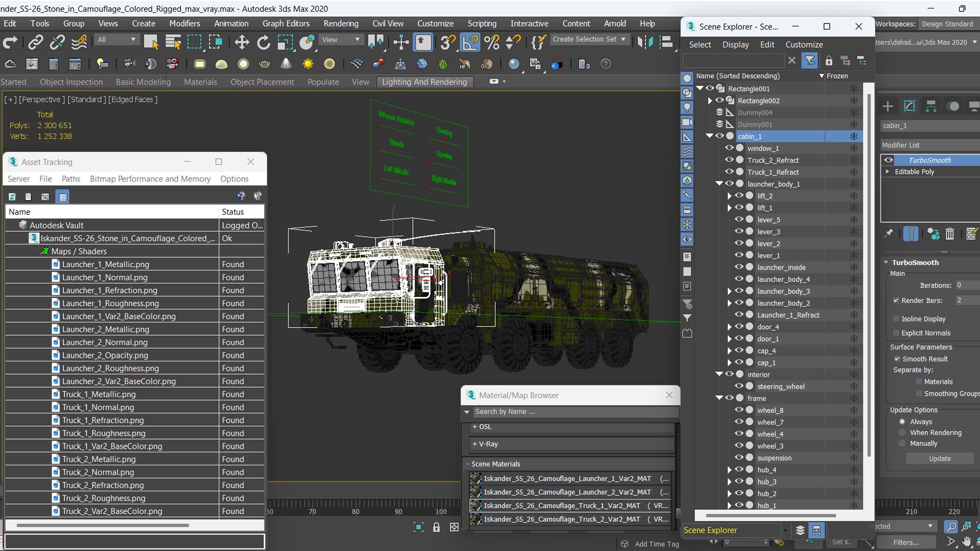Toggle Smooth Result checkbox
980x551 pixels.
[897, 359]
